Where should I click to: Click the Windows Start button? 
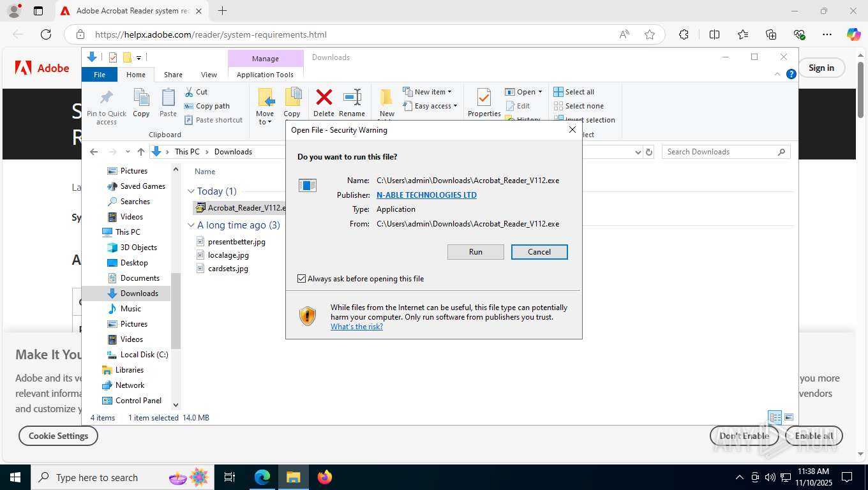click(x=15, y=477)
